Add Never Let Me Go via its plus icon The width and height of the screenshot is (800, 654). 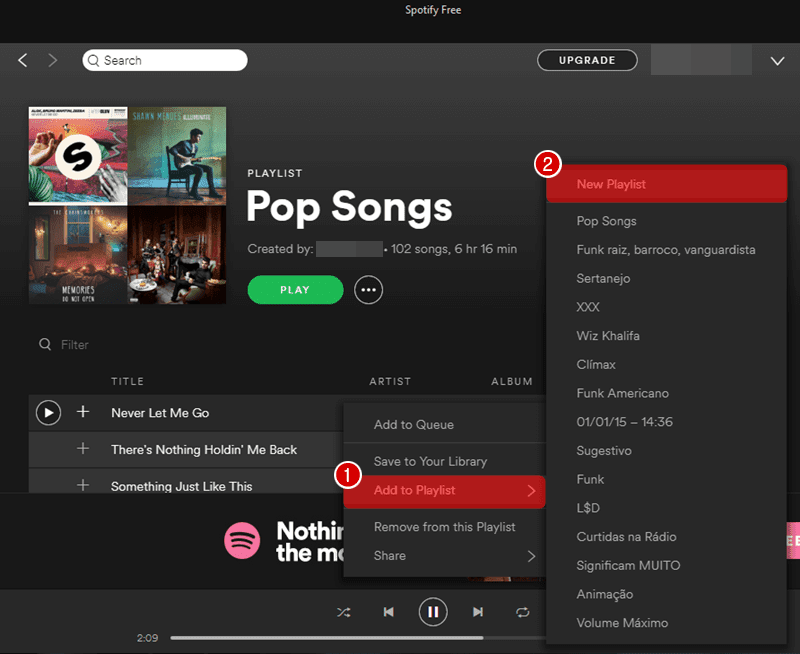[x=84, y=412]
